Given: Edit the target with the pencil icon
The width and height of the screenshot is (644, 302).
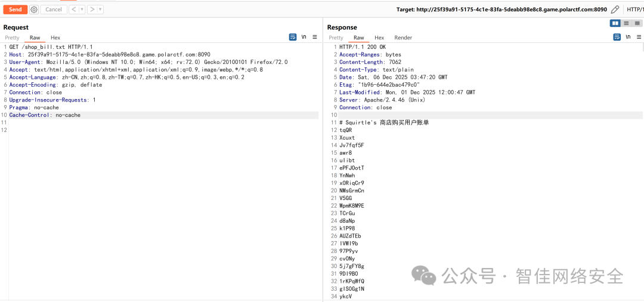Looking at the screenshot, I should tap(614, 10).
